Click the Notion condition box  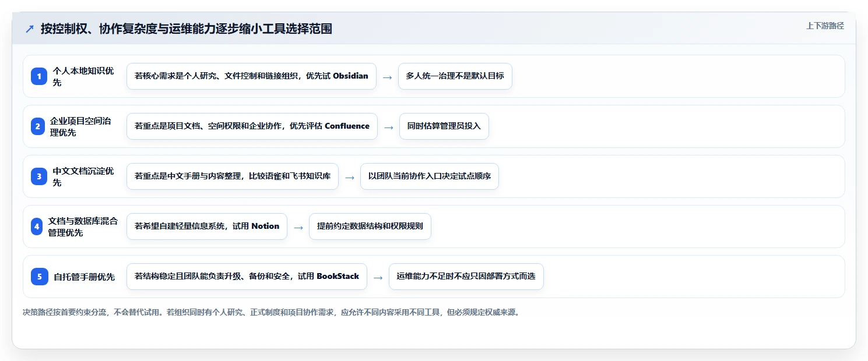[x=207, y=226]
